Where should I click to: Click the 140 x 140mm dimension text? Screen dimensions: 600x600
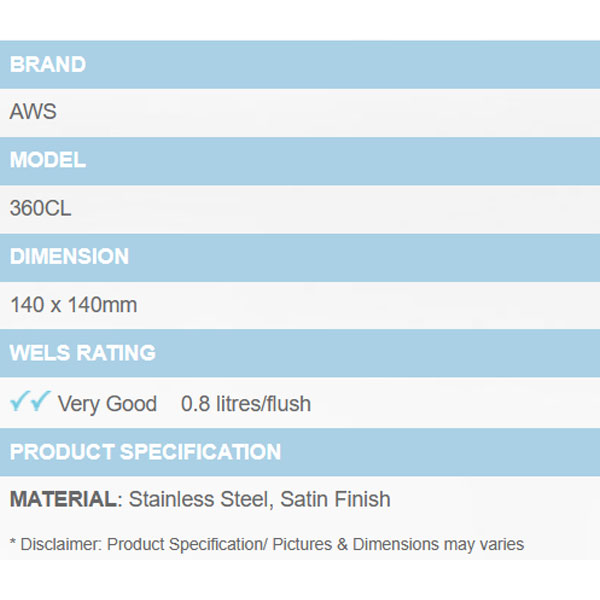[x=73, y=305]
